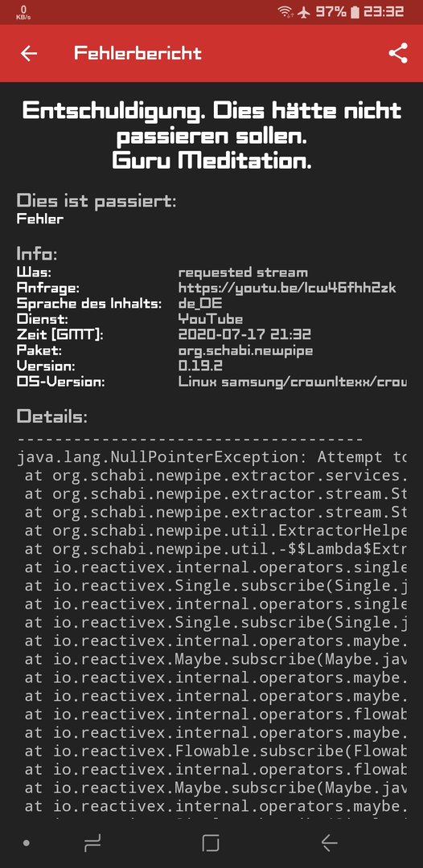The height and width of the screenshot is (868, 423).
Task: Tap the Android home button
Action: [211, 843]
